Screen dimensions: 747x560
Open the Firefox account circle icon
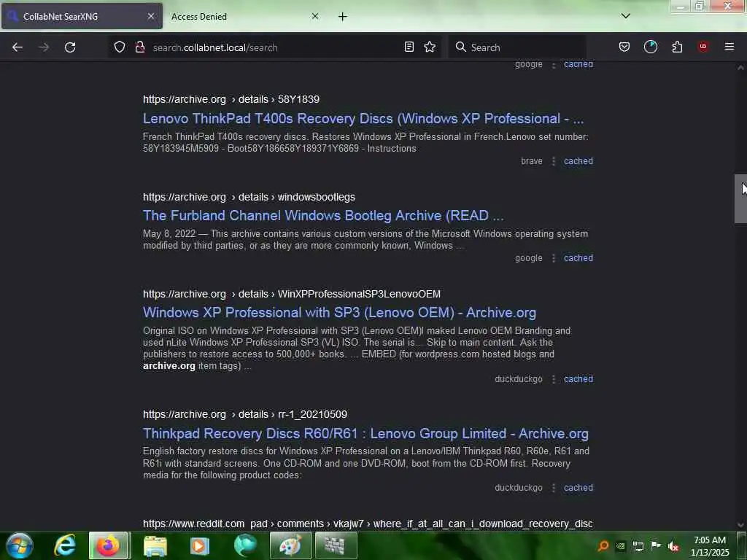pyautogui.click(x=650, y=47)
